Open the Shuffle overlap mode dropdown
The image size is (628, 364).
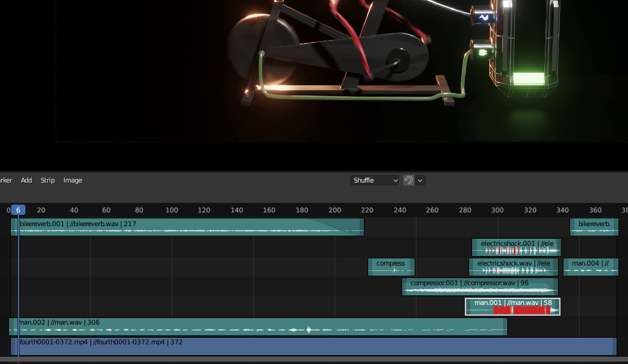pos(375,180)
